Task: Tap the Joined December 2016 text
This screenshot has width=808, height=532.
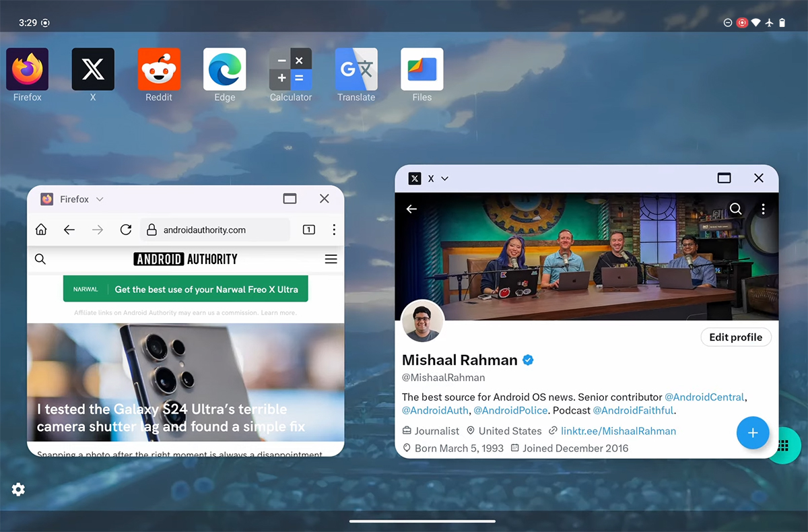Action: click(x=575, y=448)
